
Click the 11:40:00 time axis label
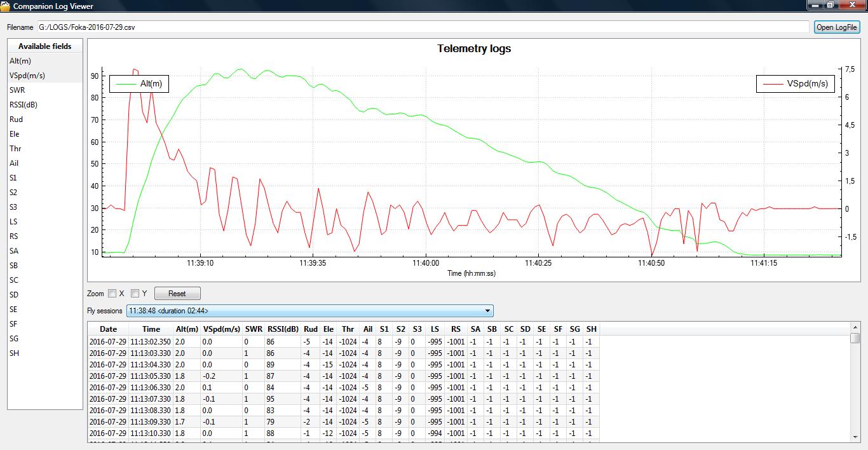tap(426, 262)
